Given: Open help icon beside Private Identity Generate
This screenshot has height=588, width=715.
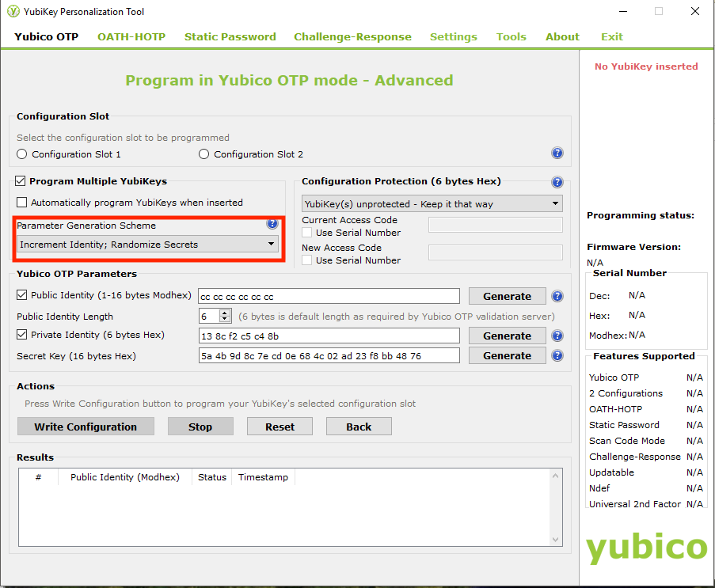Looking at the screenshot, I should 557,336.
